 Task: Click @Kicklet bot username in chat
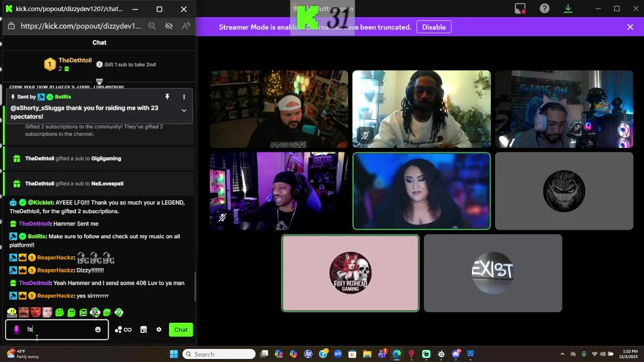tap(40, 203)
